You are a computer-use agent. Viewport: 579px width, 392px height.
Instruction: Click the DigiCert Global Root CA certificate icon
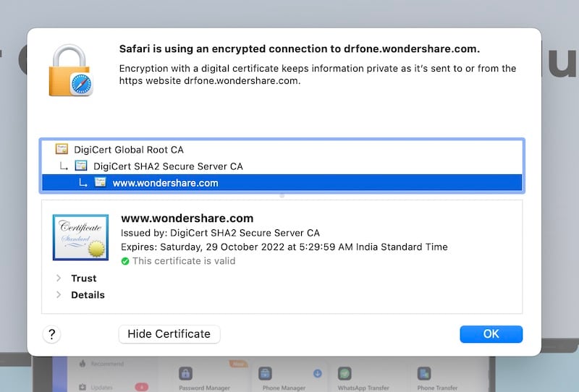(62, 150)
